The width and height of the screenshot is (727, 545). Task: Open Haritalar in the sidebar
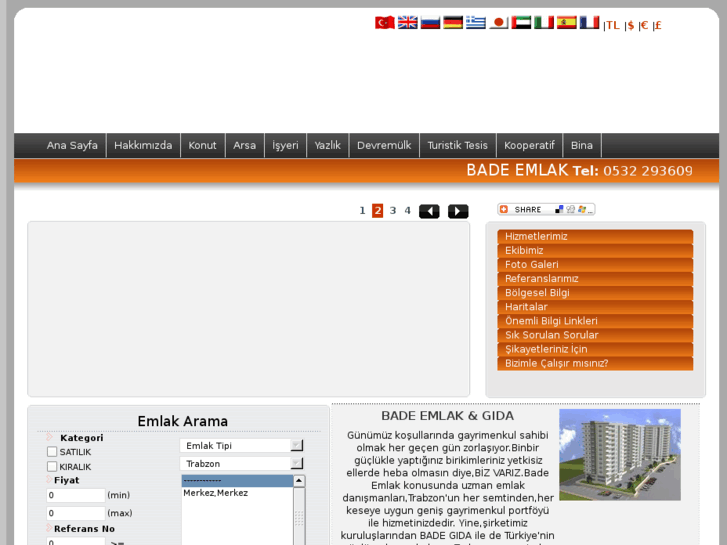[595, 307]
